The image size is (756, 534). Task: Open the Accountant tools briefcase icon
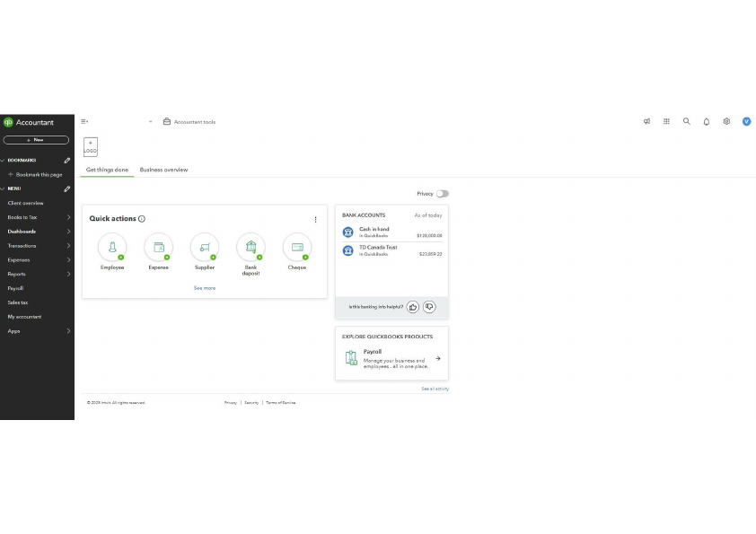166,121
